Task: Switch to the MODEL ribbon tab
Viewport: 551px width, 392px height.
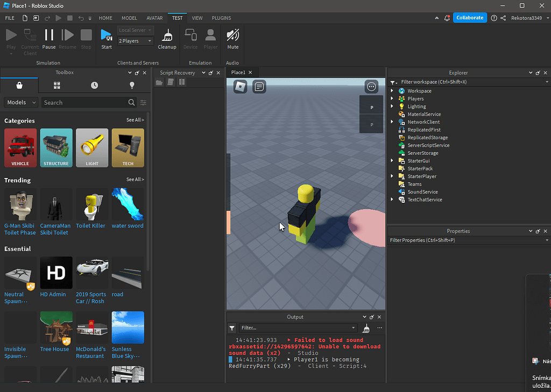Action: point(129,18)
